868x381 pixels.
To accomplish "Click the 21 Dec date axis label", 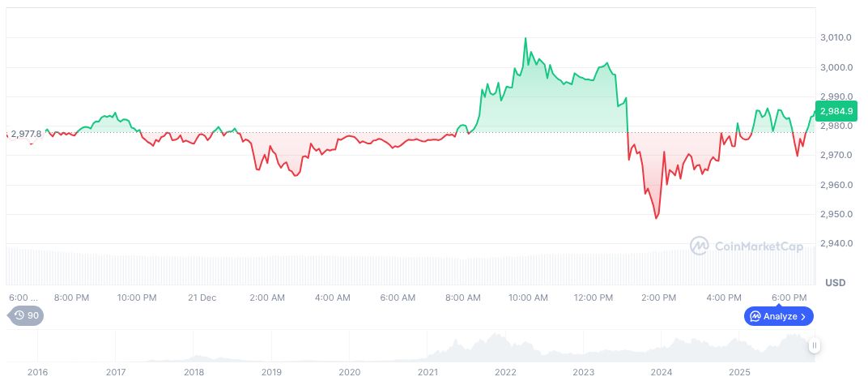I will tap(202, 298).
